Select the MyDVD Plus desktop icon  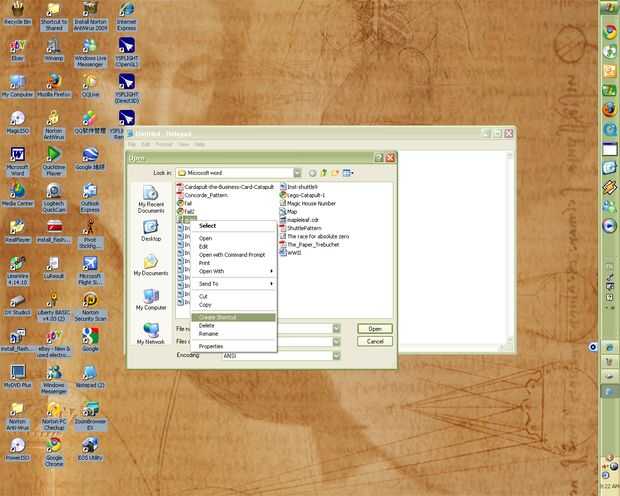17,377
